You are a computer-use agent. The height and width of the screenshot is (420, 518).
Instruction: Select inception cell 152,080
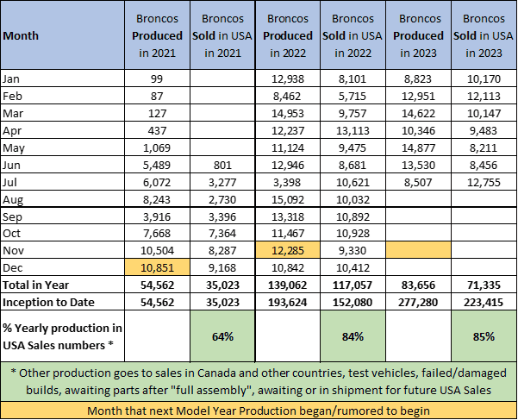pyautogui.click(x=353, y=302)
